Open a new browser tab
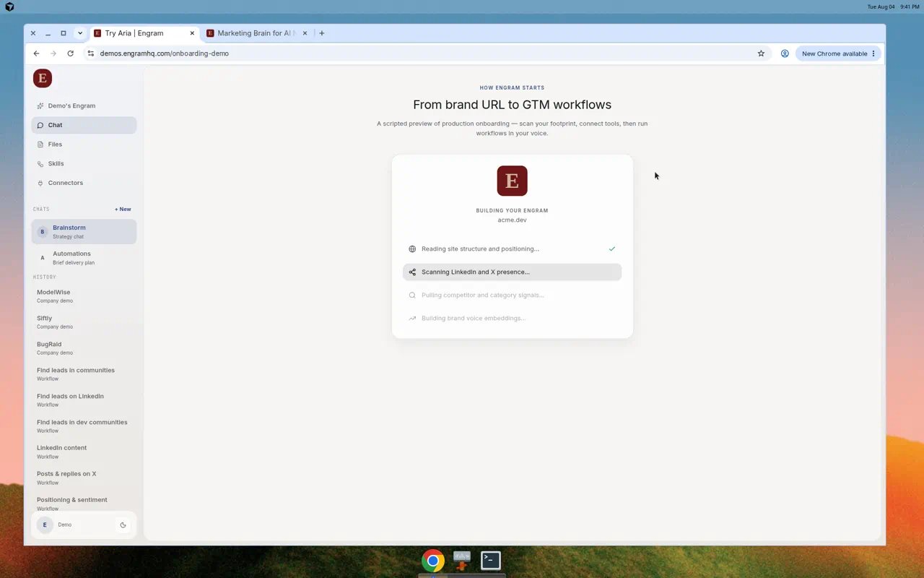This screenshot has height=578, width=924. coord(322,33)
